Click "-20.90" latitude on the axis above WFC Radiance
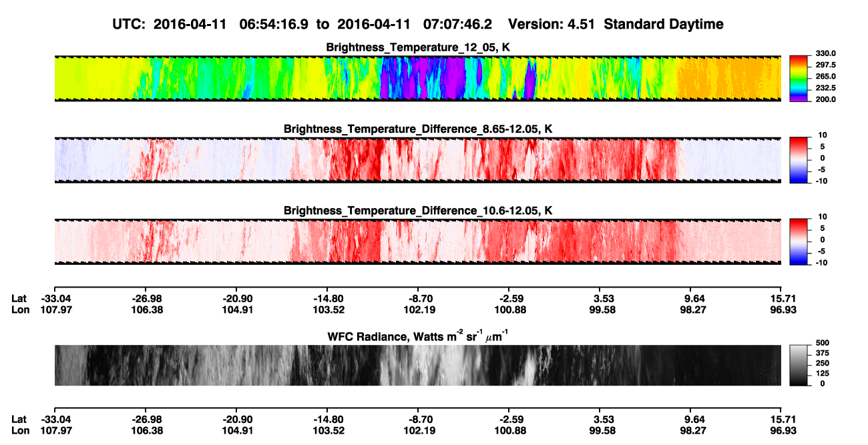Viewport: 868px width, 445px height. coord(236,299)
